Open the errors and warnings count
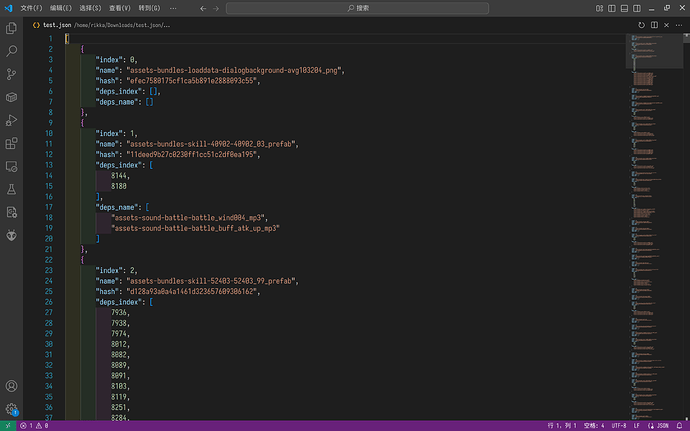The width and height of the screenshot is (690, 431). (34, 426)
